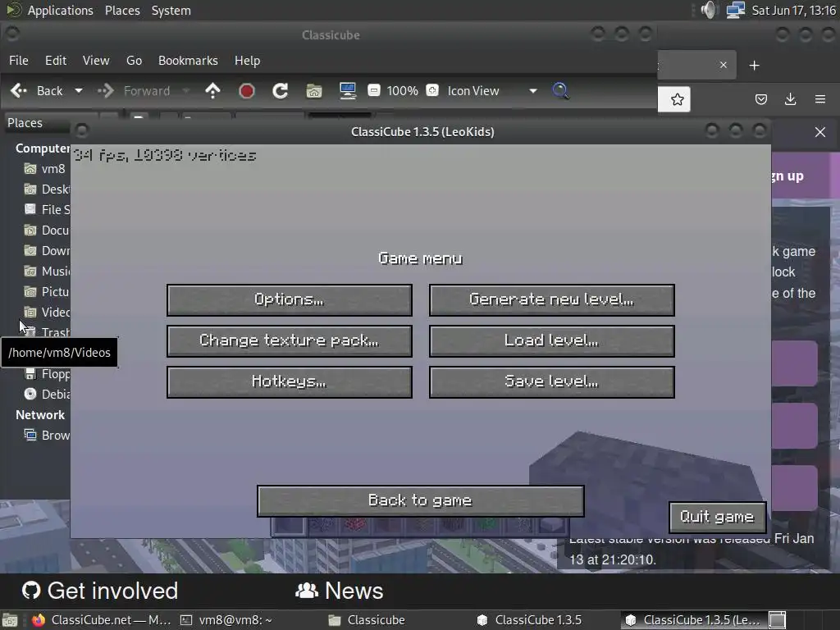
Task: Open Help menu in file manager
Action: pos(247,61)
